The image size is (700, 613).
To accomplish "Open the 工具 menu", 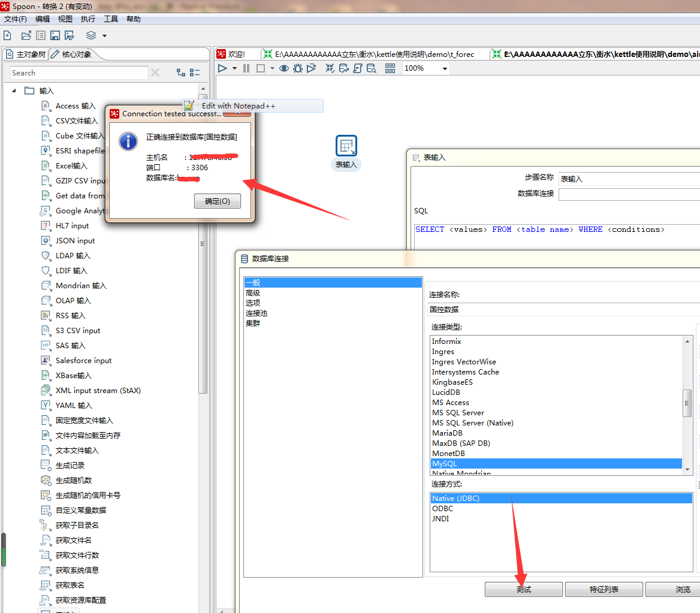I will point(111,19).
